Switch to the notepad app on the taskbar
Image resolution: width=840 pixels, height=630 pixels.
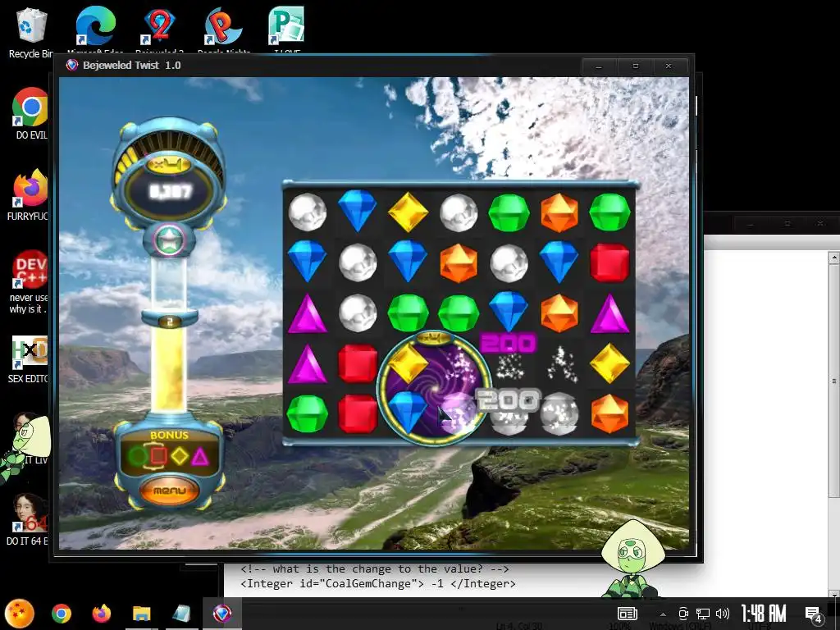tap(181, 614)
